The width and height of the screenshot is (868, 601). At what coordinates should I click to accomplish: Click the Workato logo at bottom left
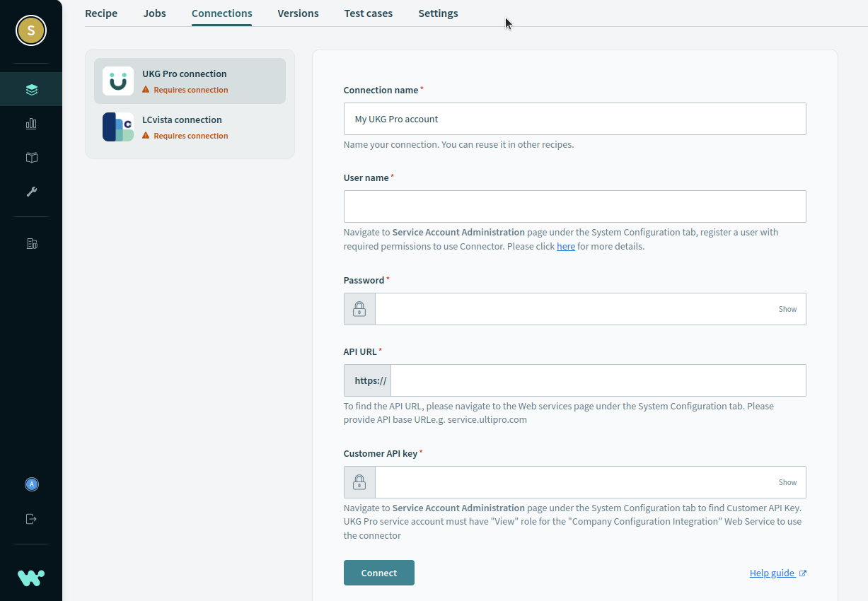(31, 578)
